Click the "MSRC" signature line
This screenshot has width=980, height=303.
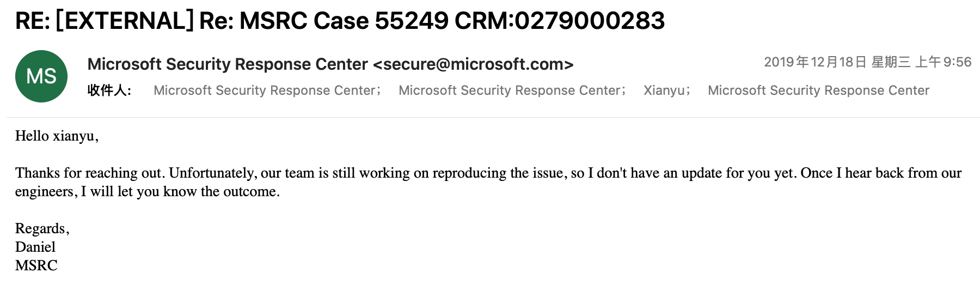coord(36,265)
